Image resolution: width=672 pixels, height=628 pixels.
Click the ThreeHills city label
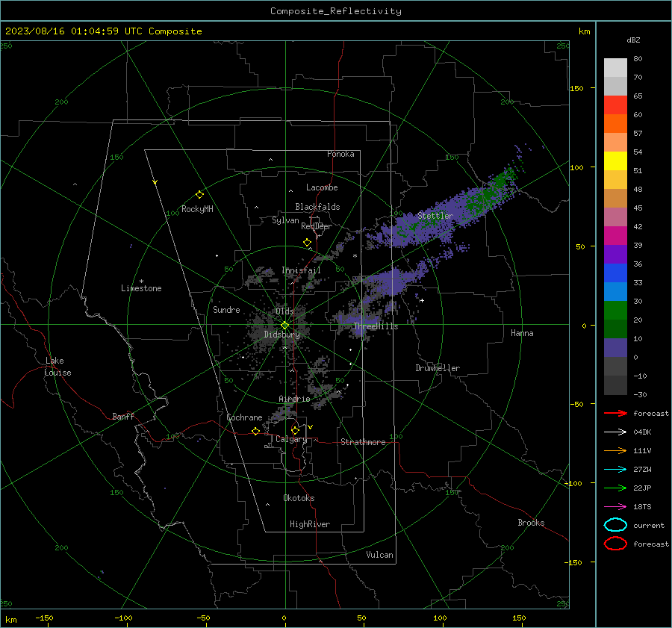point(376,326)
